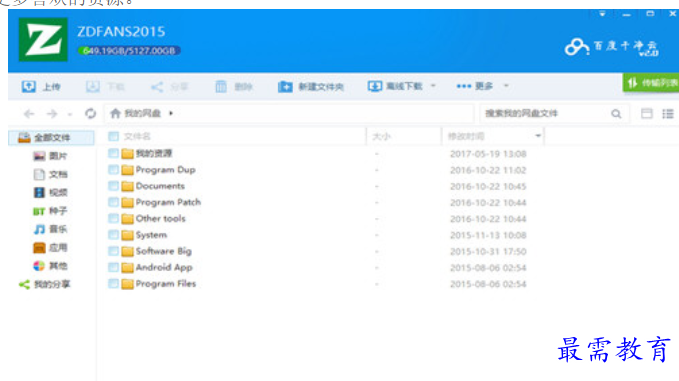Viewport: 679px width, 381px height.
Task: Click the home icon in path bar
Action: coord(115,113)
